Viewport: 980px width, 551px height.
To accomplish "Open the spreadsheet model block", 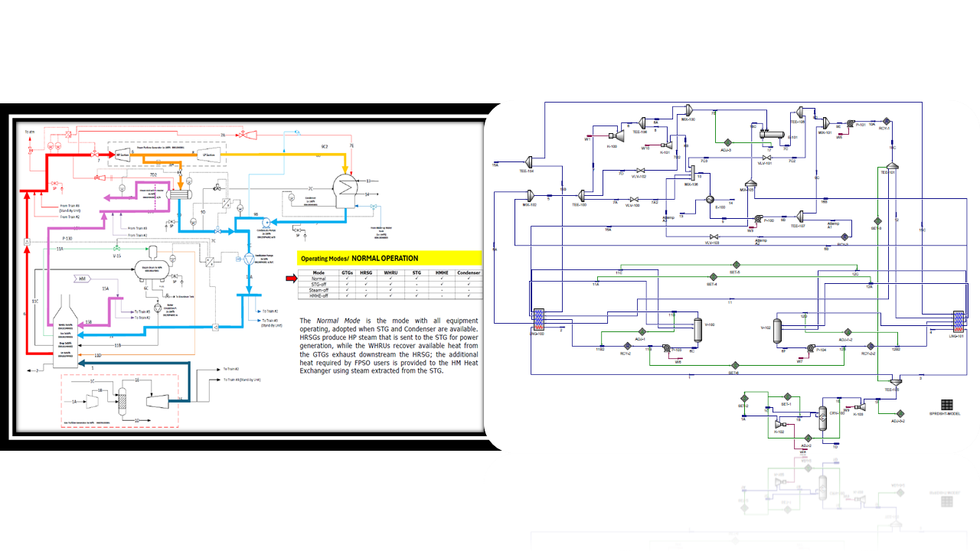I will [947, 405].
